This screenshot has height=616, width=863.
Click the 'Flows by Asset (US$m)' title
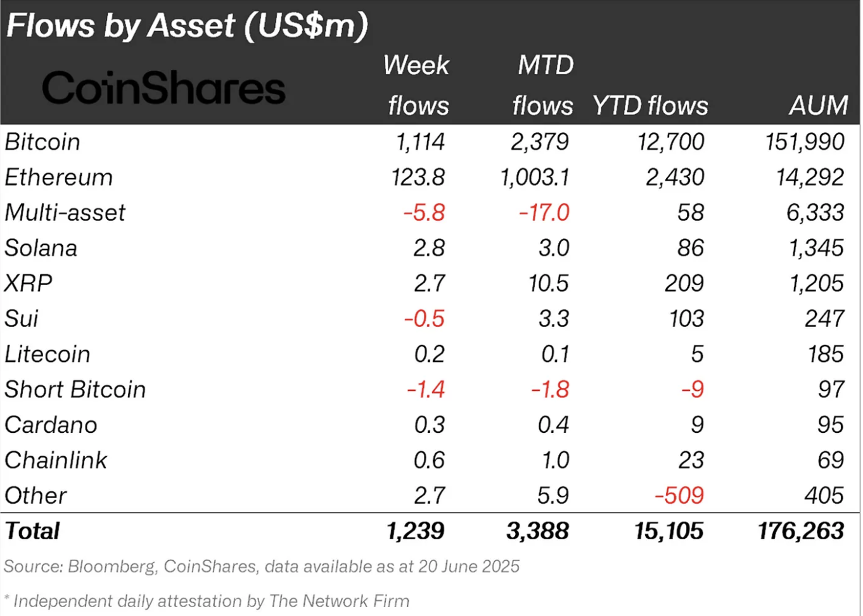pyautogui.click(x=187, y=26)
